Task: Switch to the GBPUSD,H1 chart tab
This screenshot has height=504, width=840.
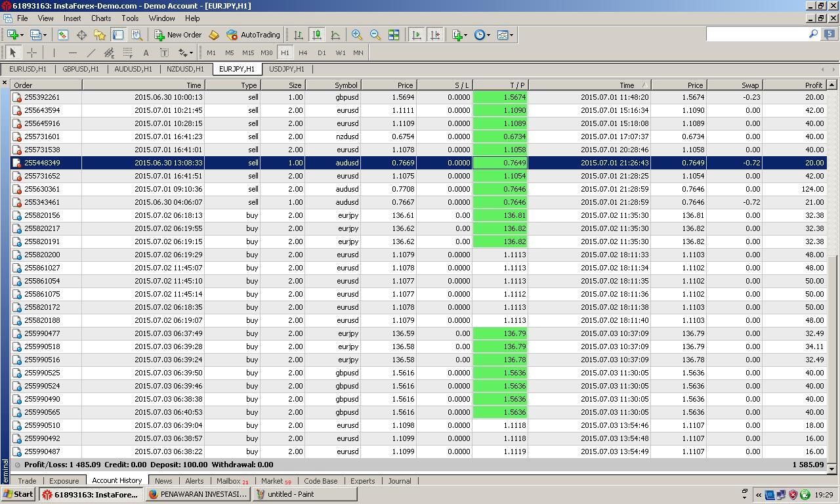Action: (81, 69)
